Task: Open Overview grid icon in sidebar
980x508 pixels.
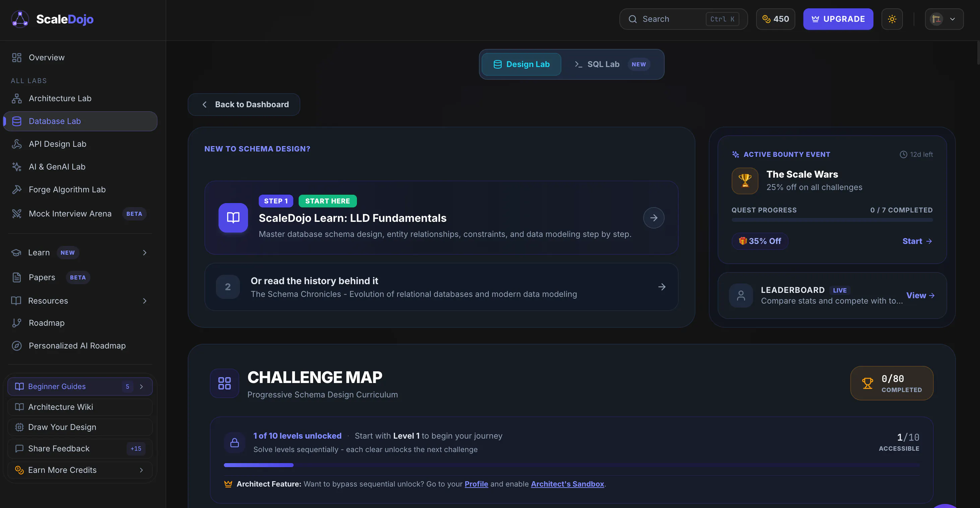Action: [16, 57]
